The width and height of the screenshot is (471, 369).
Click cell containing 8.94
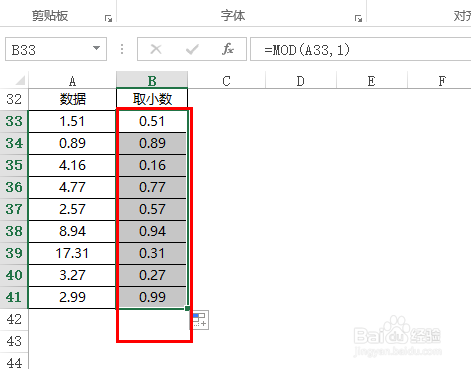(72, 231)
